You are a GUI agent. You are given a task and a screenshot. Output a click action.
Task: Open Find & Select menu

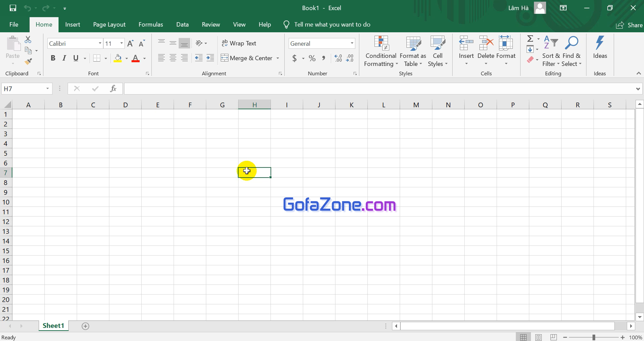coord(571,51)
